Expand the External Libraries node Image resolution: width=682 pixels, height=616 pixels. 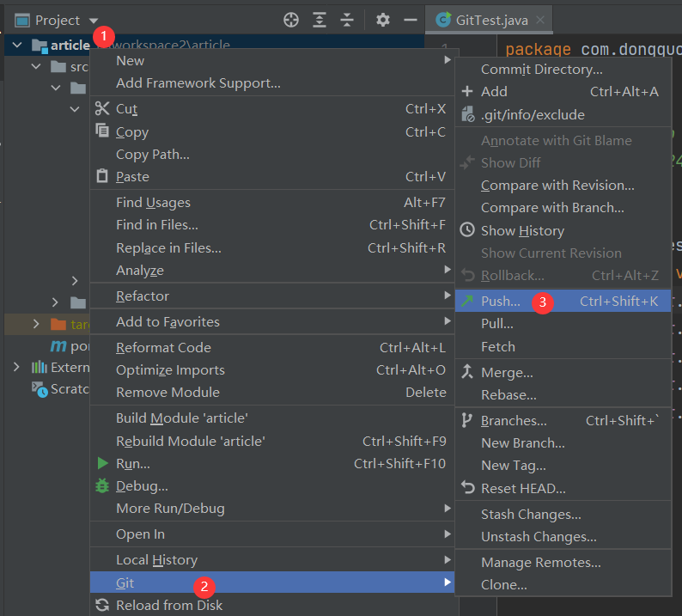[x=16, y=367]
